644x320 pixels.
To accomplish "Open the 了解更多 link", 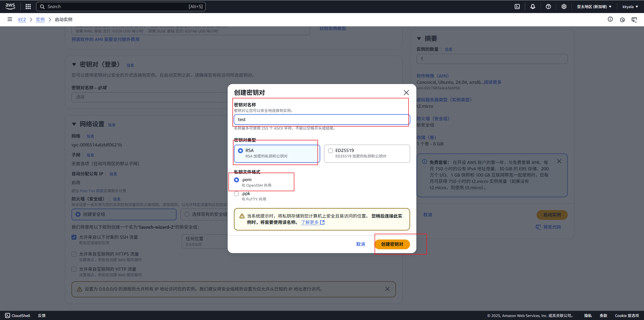I will coord(310,222).
